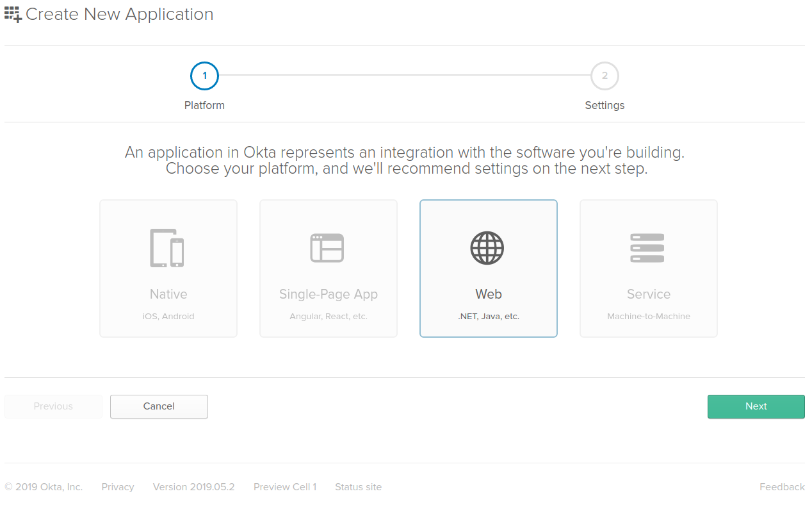
Task: Open the Privacy link in footer
Action: (x=118, y=487)
